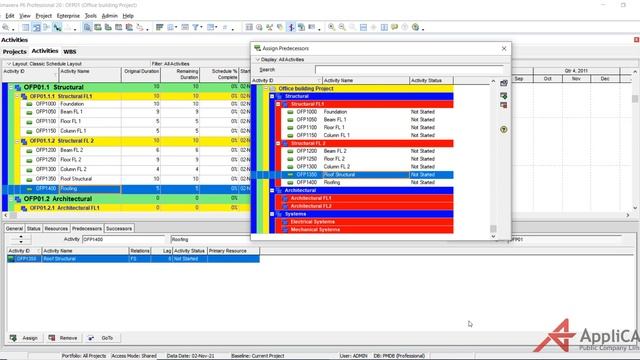The width and height of the screenshot is (640, 360).
Task: Click the Original Duration column header
Action: tap(141, 74)
